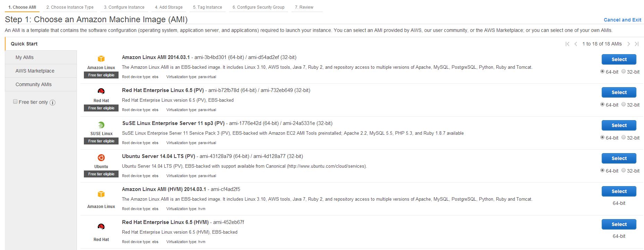Screen dimensions: 644x250
Task: Open the Choose Instance Type step tab
Action: (70, 7)
